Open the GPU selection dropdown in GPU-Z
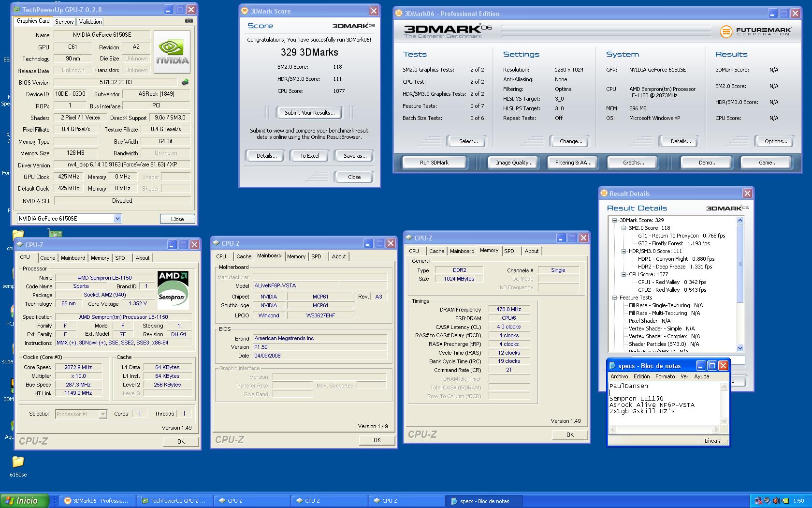812x508 pixels. pyautogui.click(x=117, y=219)
